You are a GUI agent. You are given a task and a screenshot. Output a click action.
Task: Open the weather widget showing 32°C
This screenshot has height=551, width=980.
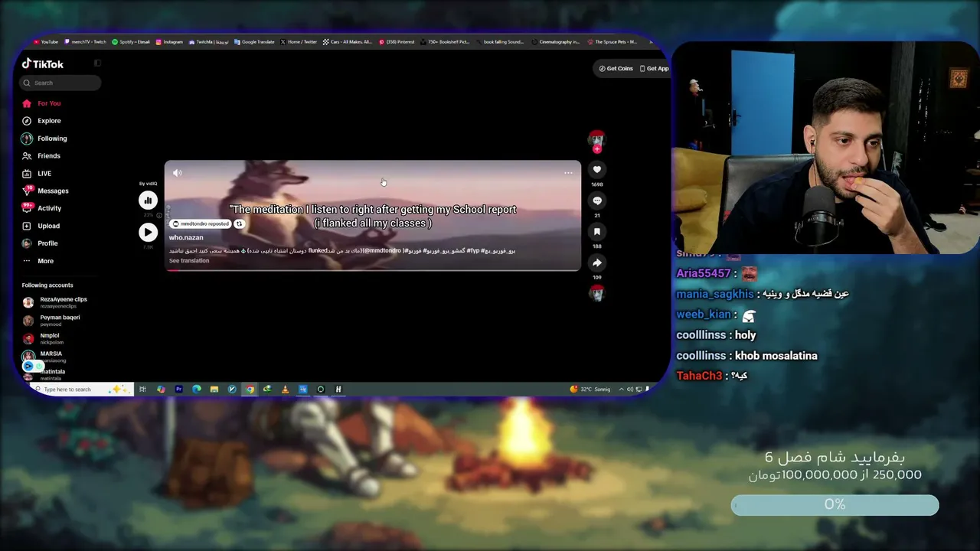point(590,390)
